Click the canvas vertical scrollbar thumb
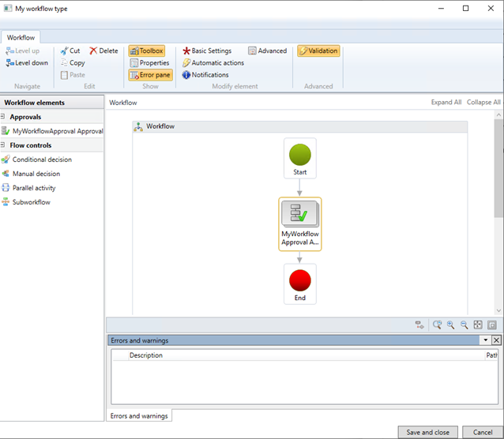The height and width of the screenshot is (439, 504). tap(498, 168)
